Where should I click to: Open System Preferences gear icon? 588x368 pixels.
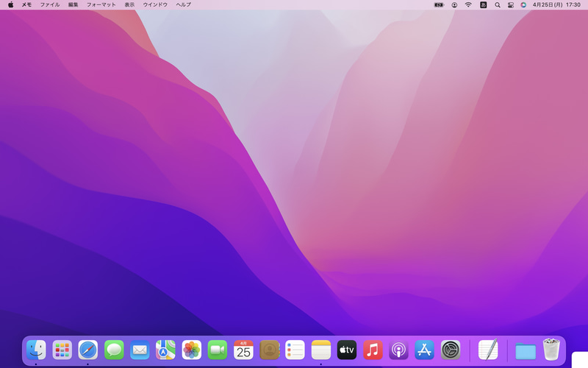pyautogui.click(x=451, y=350)
